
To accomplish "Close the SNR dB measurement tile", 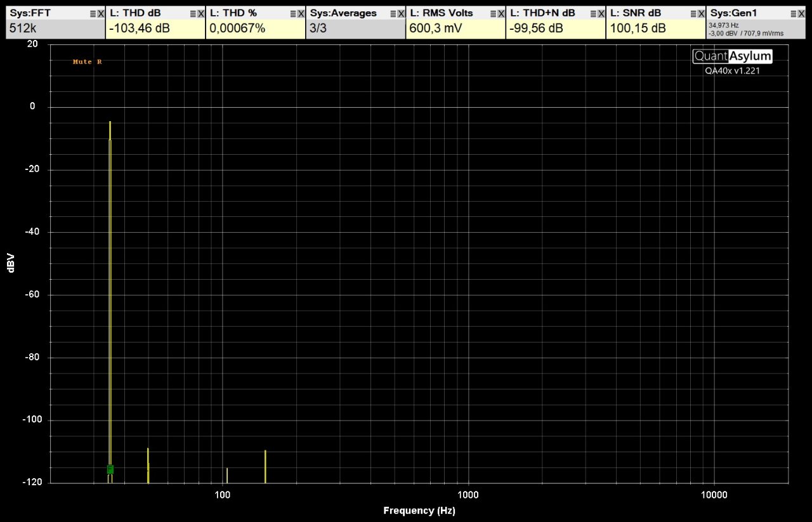I will point(702,13).
